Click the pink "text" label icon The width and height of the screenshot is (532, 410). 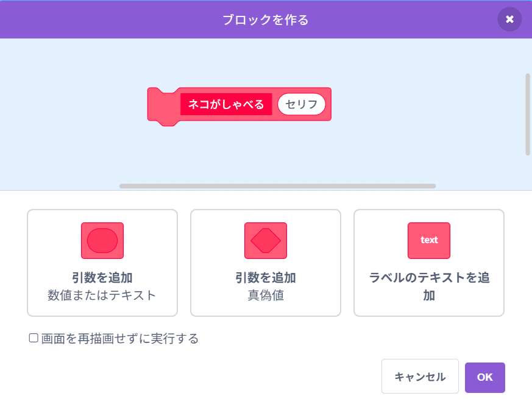pyautogui.click(x=428, y=241)
